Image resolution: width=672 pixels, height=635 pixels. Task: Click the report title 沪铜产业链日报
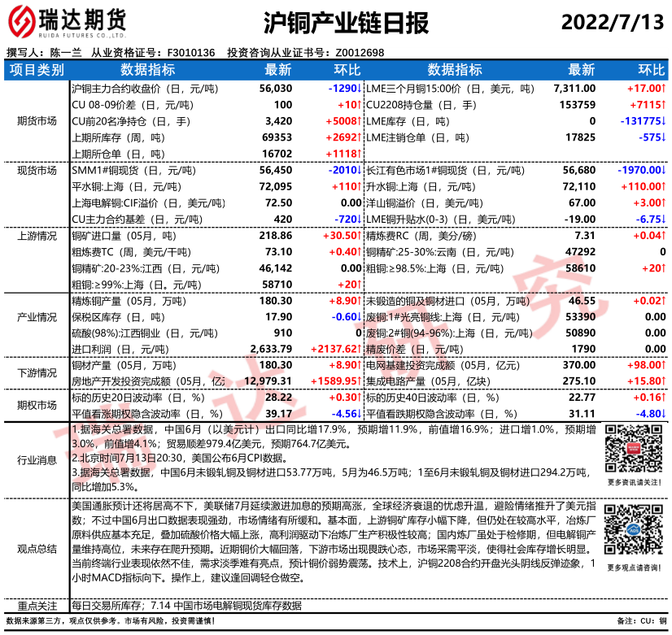point(347,24)
